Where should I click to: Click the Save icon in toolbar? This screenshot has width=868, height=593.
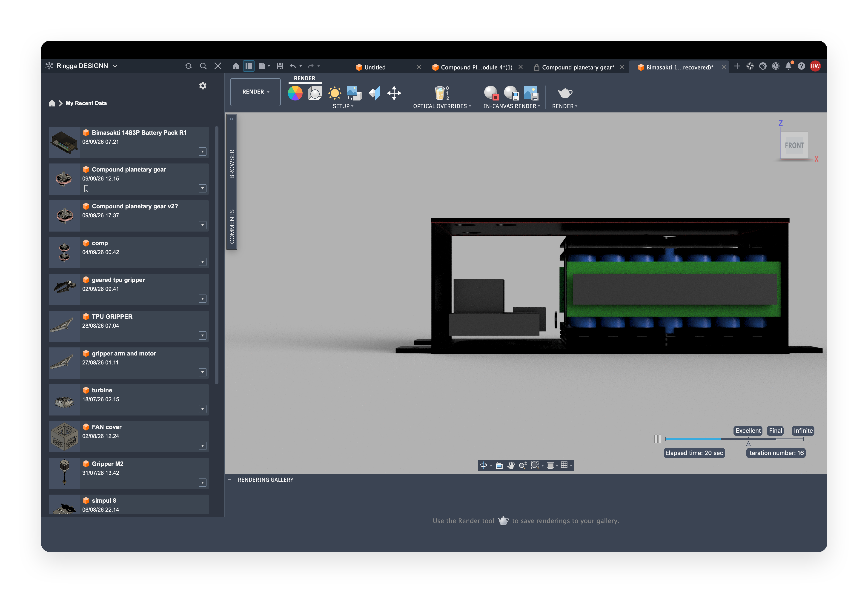pyautogui.click(x=280, y=66)
